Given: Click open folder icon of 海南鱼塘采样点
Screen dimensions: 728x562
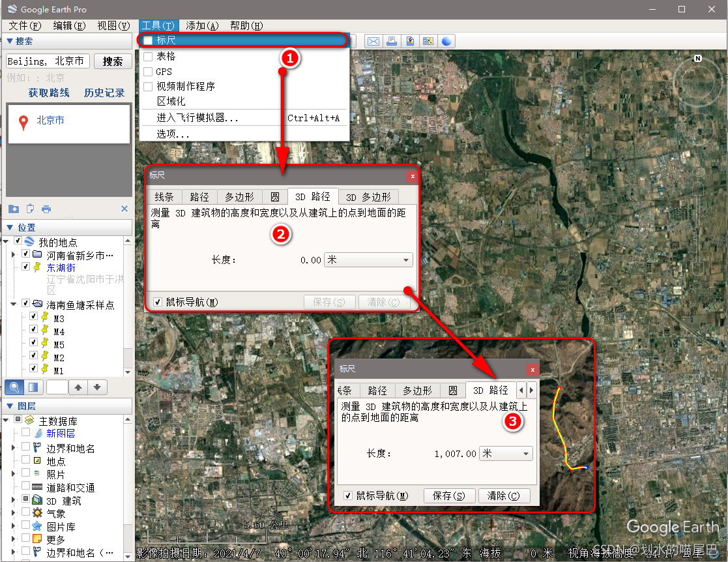Looking at the screenshot, I should click(38, 304).
